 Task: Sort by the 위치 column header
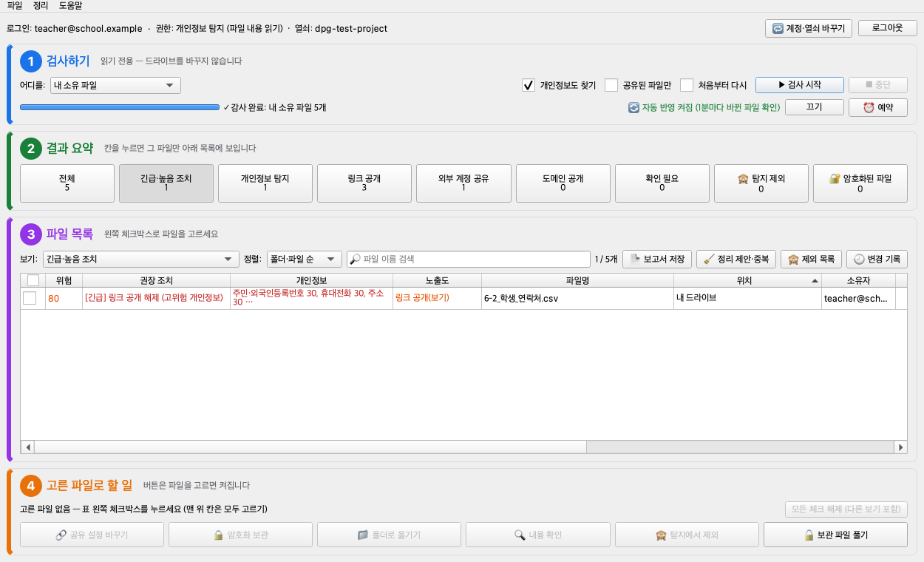(748, 280)
